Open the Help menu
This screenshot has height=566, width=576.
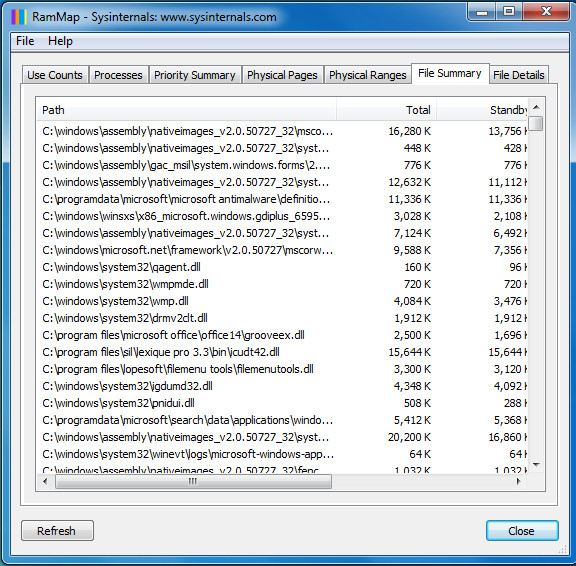point(60,41)
